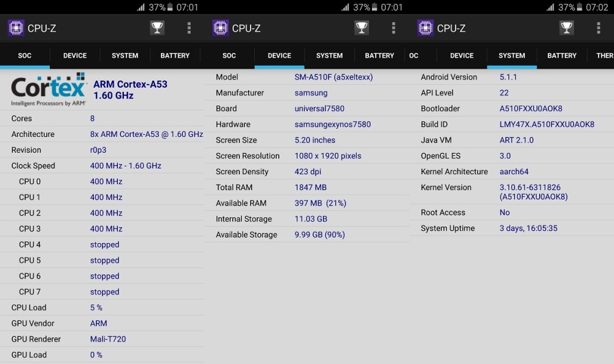Tap Board value 'universal7580'
Viewport: 614px width, 364px height.
tap(319, 109)
